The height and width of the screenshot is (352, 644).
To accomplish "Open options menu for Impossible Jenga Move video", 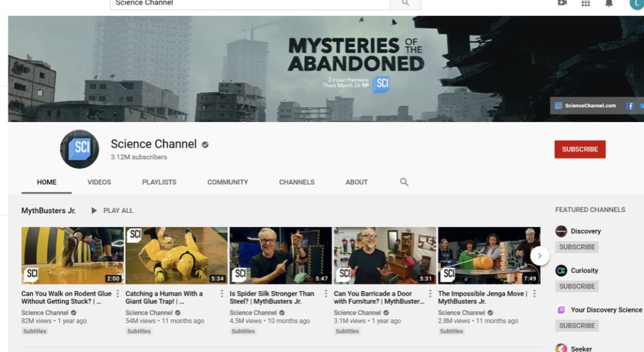I will [x=534, y=294].
